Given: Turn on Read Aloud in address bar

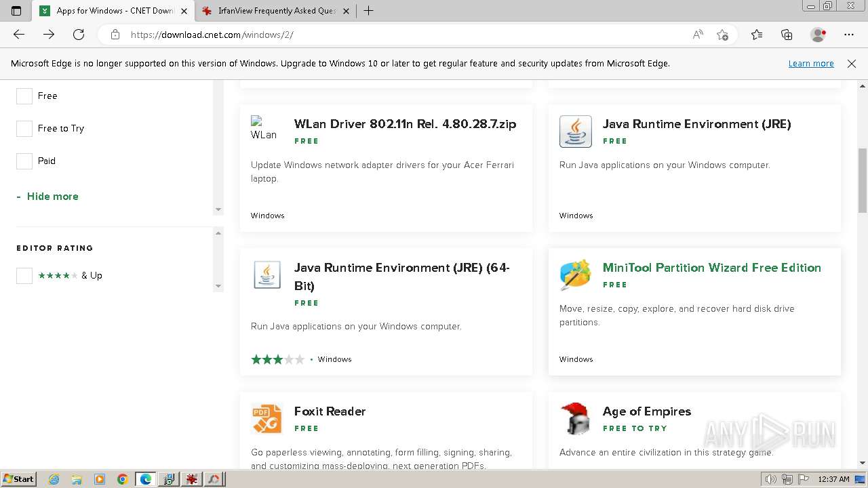Looking at the screenshot, I should click(x=698, y=35).
